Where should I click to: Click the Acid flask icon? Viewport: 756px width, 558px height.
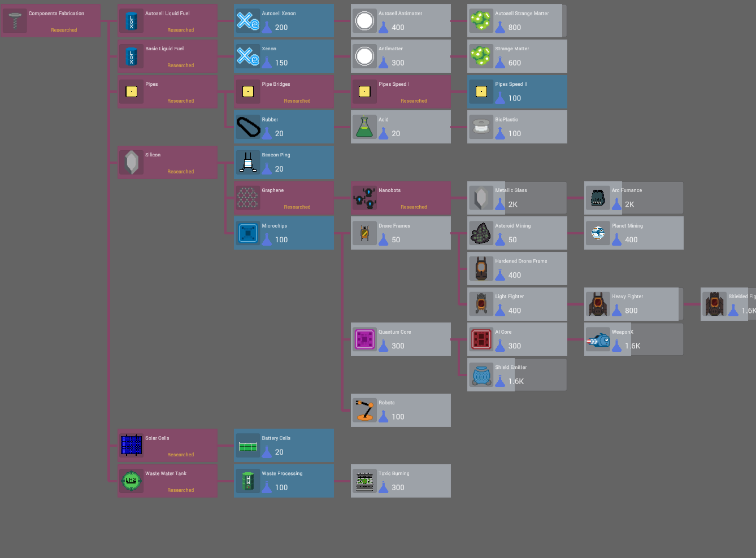click(x=364, y=127)
